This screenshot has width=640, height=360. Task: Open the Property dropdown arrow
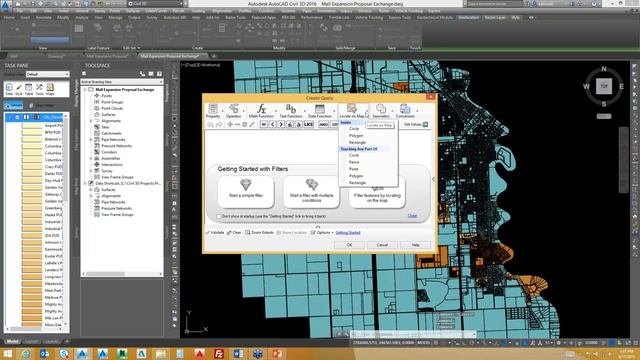click(222, 111)
